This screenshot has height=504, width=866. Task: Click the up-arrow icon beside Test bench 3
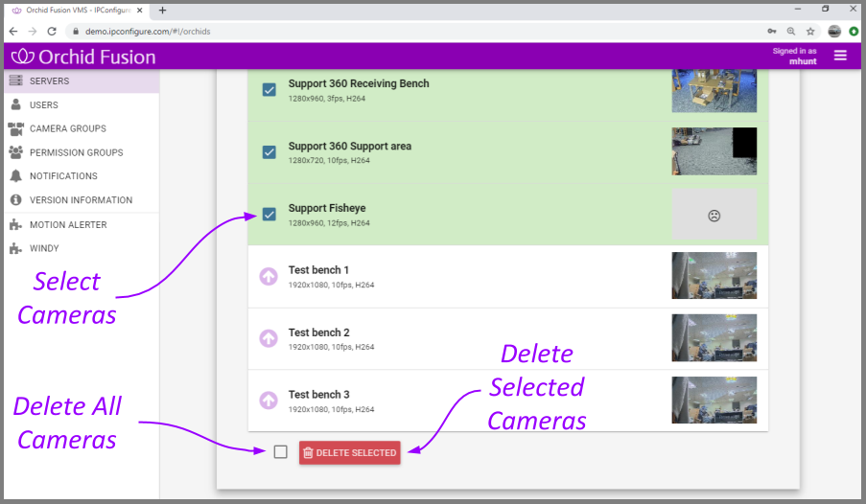coord(269,401)
